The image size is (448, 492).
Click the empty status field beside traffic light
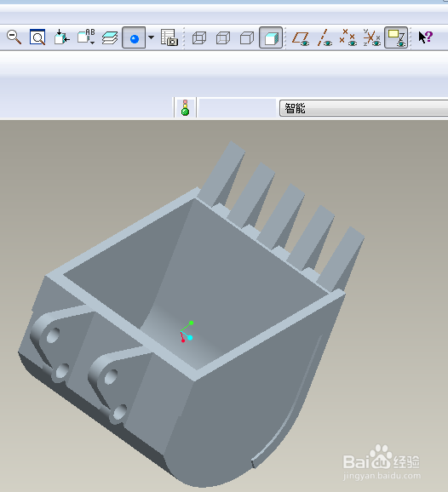238,107
